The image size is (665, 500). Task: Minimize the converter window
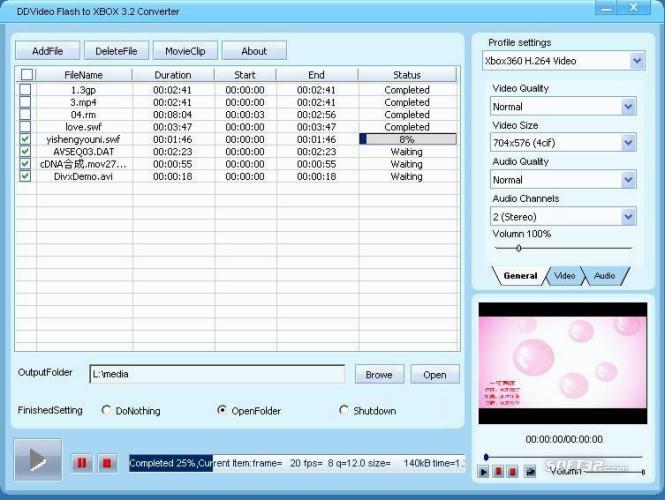click(606, 8)
